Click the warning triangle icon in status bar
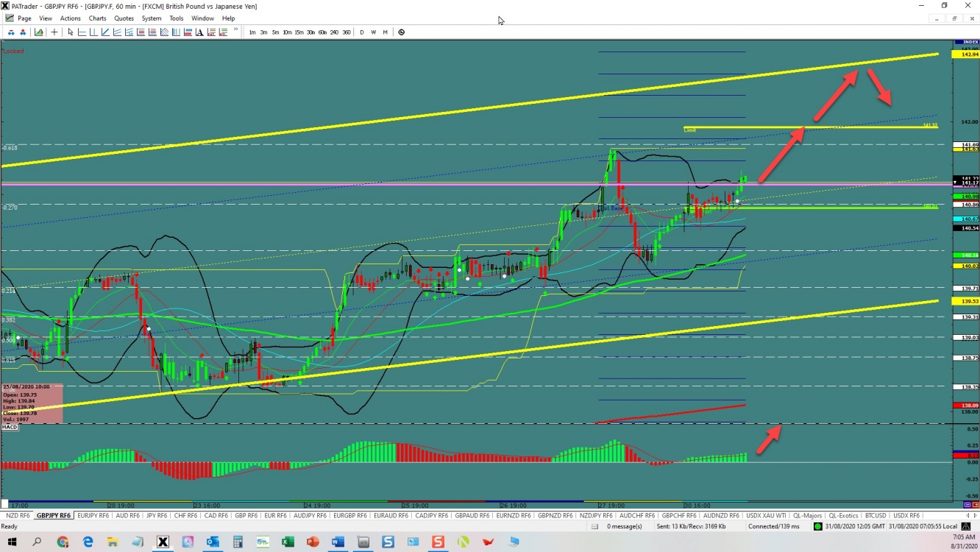 (x=966, y=526)
